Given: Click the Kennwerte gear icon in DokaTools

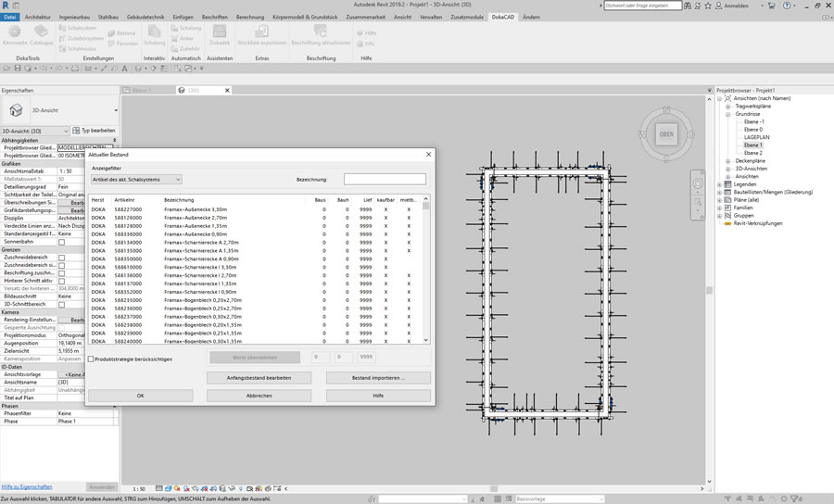Looking at the screenshot, I should [14, 31].
